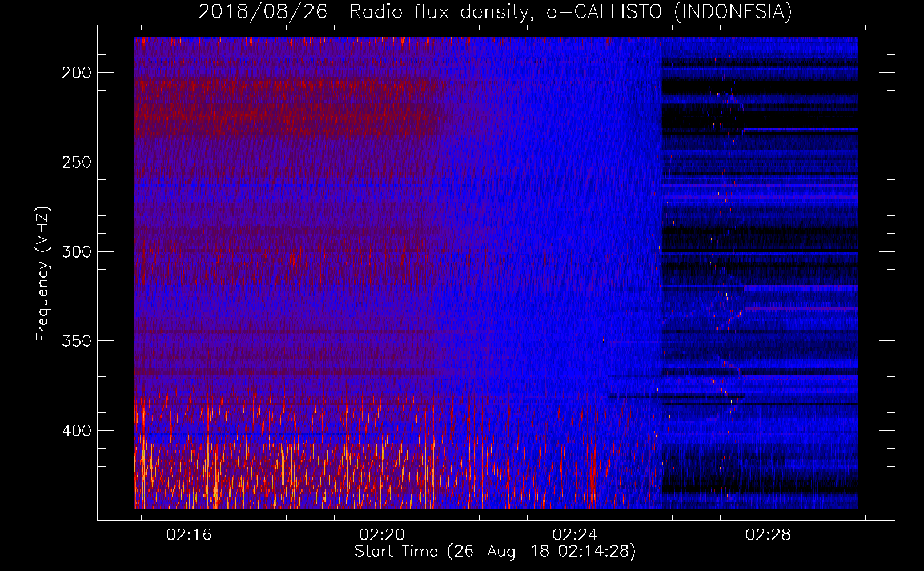Viewport: 924px width, 571px height.
Task: Click the "Frequency (MHZ)" axis label
Action: (43, 274)
